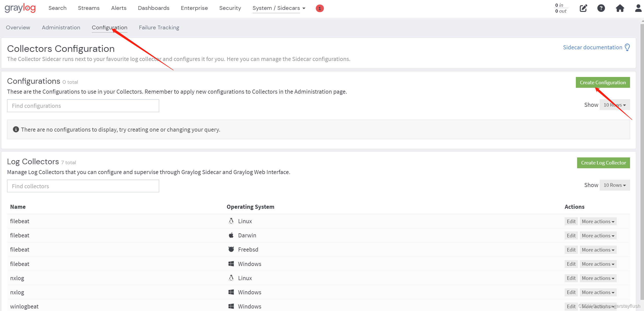Expand More actions for filebeat Linux

click(x=598, y=221)
